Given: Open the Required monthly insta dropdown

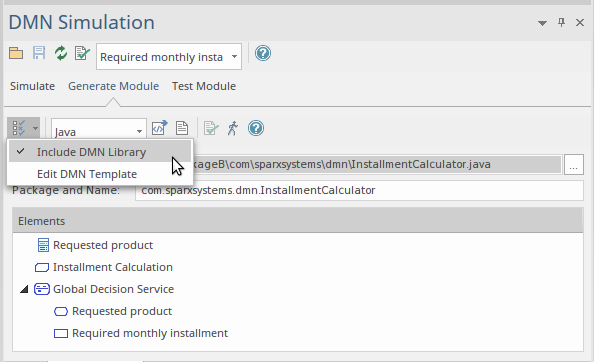Looking at the screenshot, I should click(169, 57).
